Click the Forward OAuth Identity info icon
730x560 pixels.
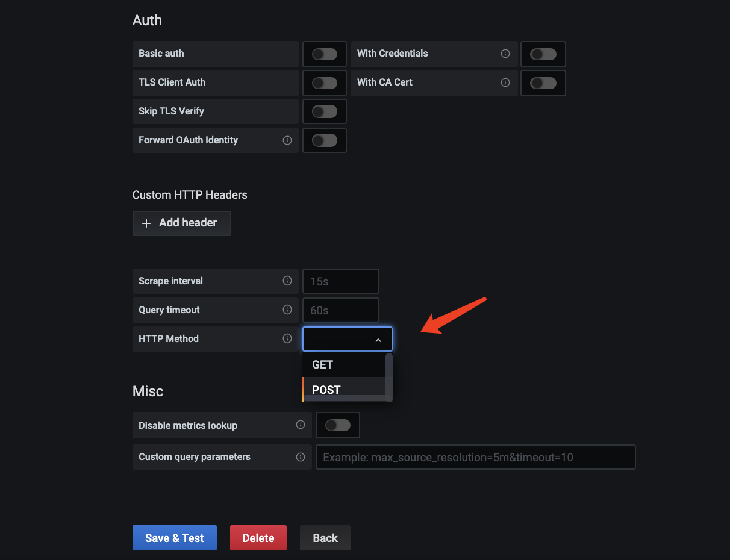(x=287, y=140)
